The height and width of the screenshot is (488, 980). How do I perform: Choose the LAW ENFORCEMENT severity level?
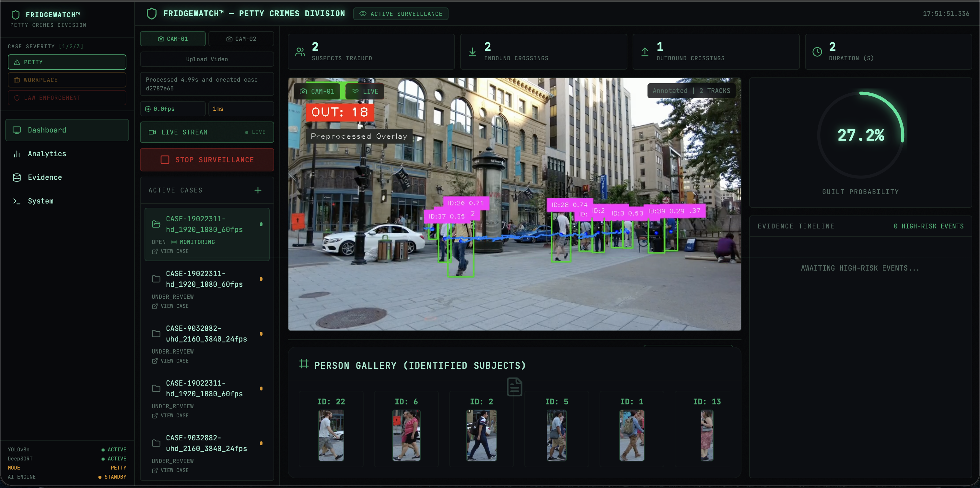(x=67, y=98)
